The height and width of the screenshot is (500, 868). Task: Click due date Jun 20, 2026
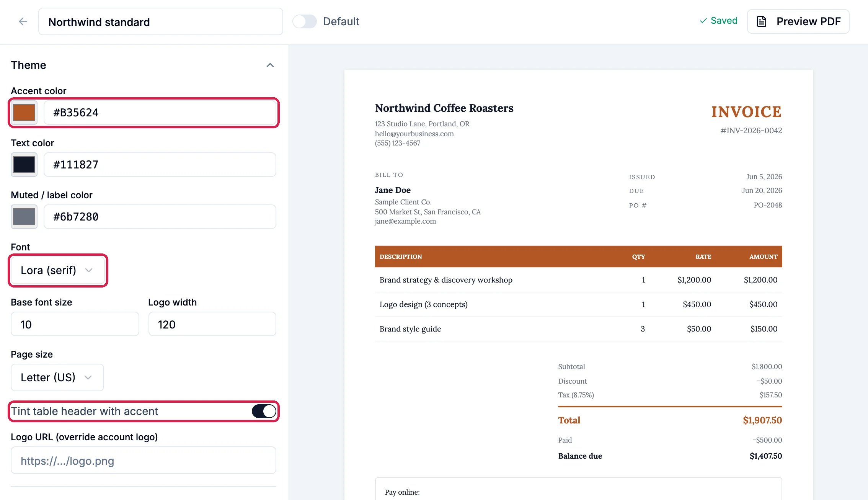[x=762, y=190]
